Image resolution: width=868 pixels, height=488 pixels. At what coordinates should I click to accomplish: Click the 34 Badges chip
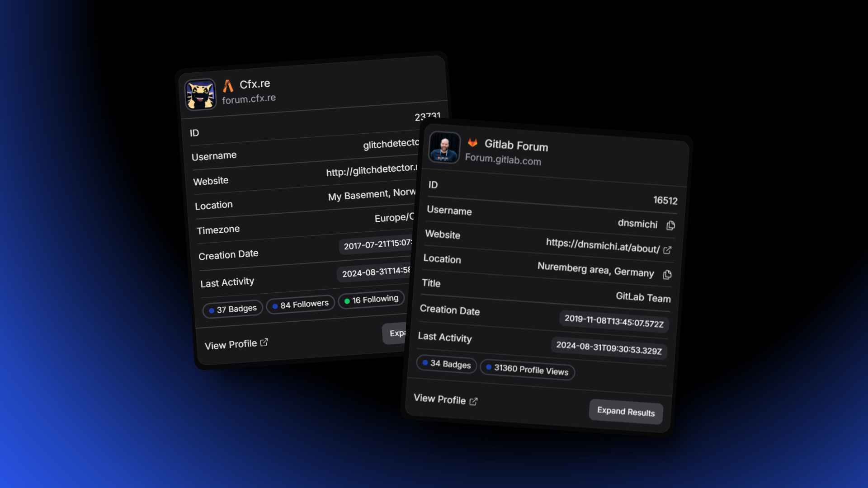[446, 364]
